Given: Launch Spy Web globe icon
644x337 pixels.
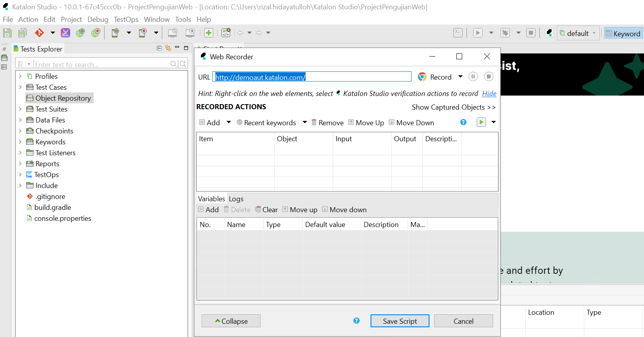Looking at the screenshot, I should [80, 33].
